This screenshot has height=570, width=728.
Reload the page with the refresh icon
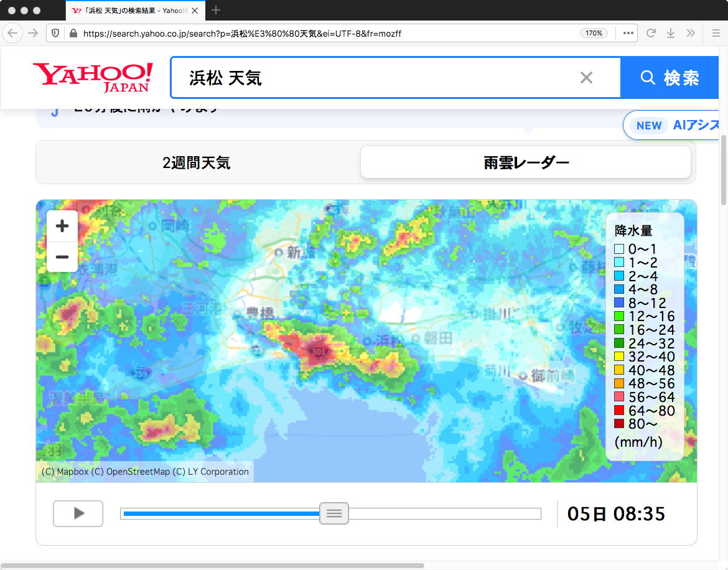651,33
